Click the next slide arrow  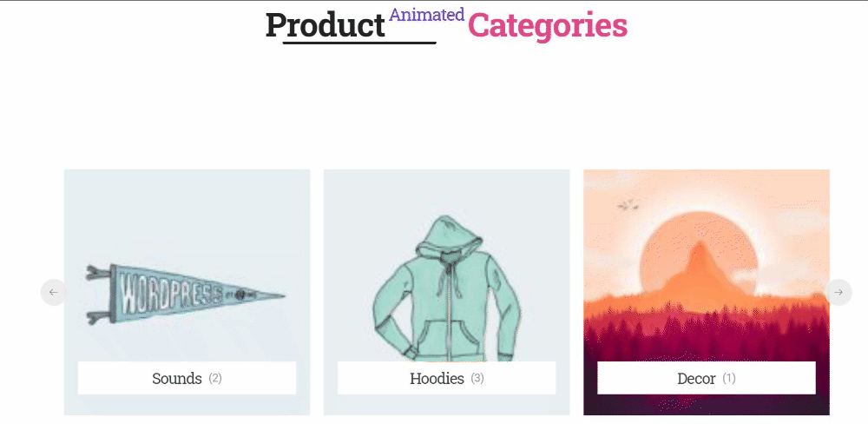[x=838, y=293]
